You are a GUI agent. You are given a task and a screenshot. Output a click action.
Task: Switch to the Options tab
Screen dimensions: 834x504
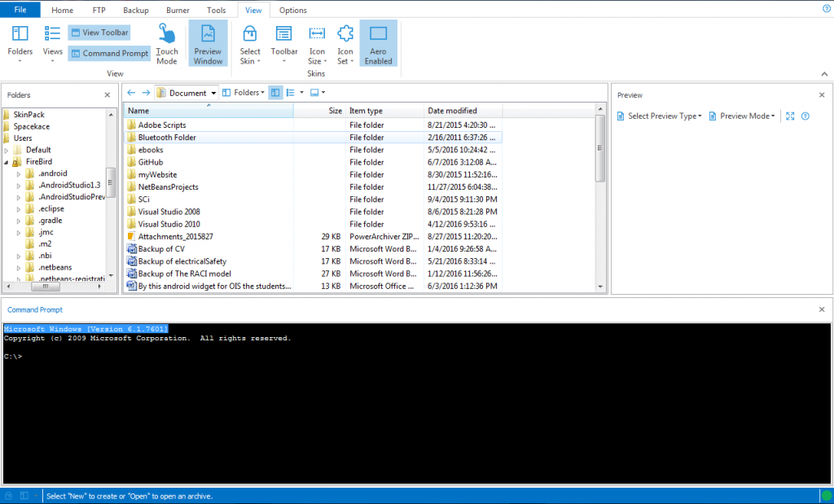293,10
